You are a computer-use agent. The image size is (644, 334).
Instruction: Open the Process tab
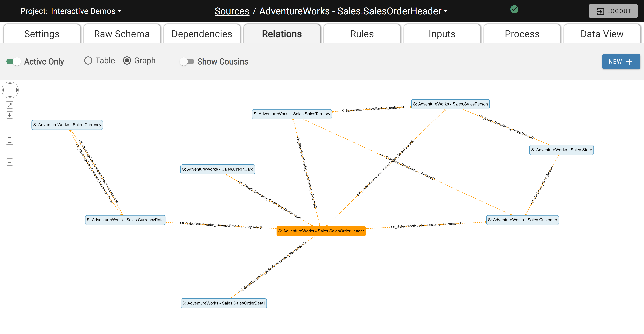(522, 34)
